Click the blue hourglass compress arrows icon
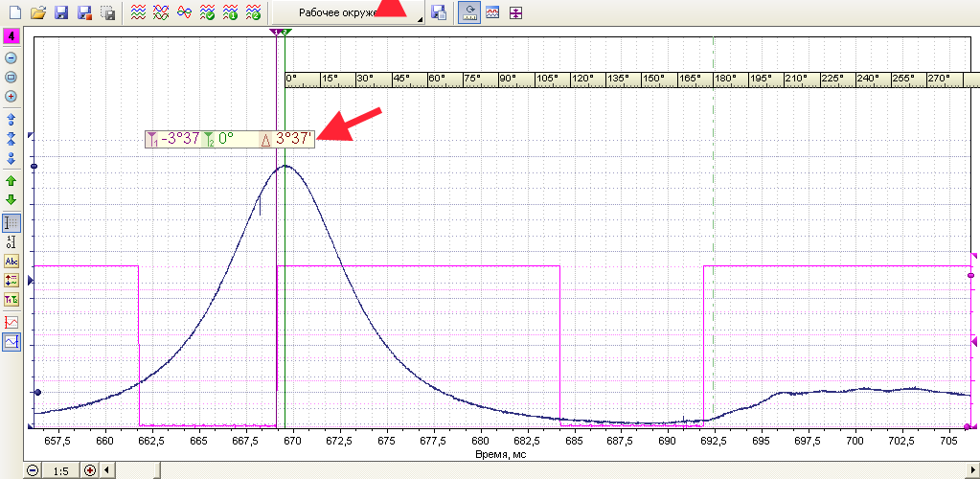This screenshot has height=479, width=980. click(11, 140)
